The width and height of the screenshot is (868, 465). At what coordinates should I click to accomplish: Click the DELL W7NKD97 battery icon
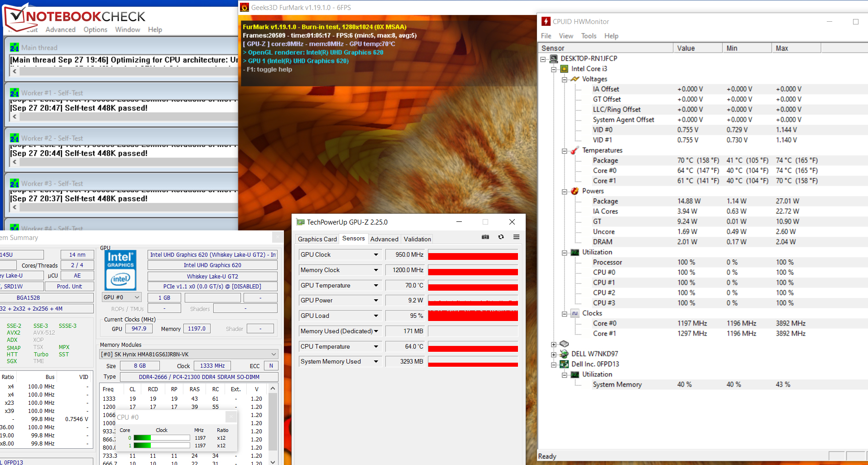564,354
